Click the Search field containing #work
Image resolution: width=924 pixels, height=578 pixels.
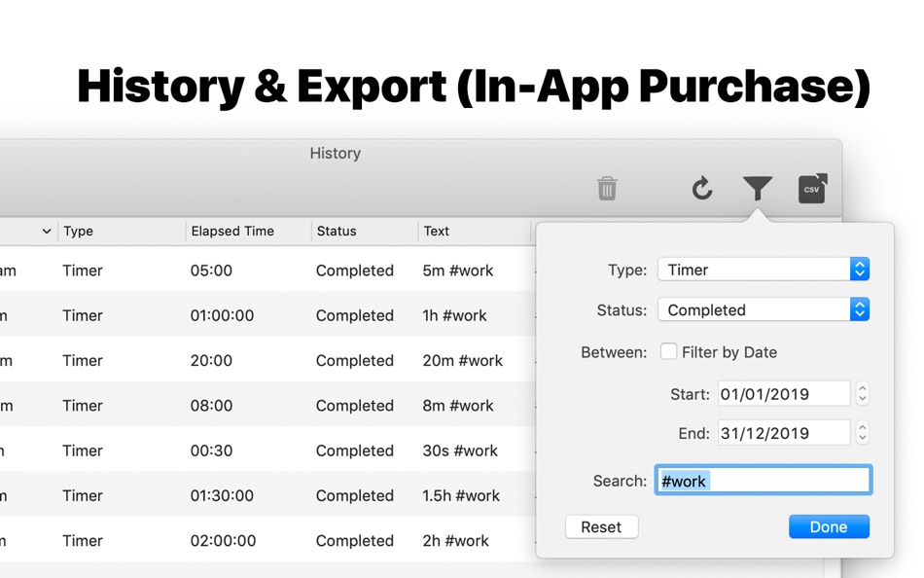point(764,480)
